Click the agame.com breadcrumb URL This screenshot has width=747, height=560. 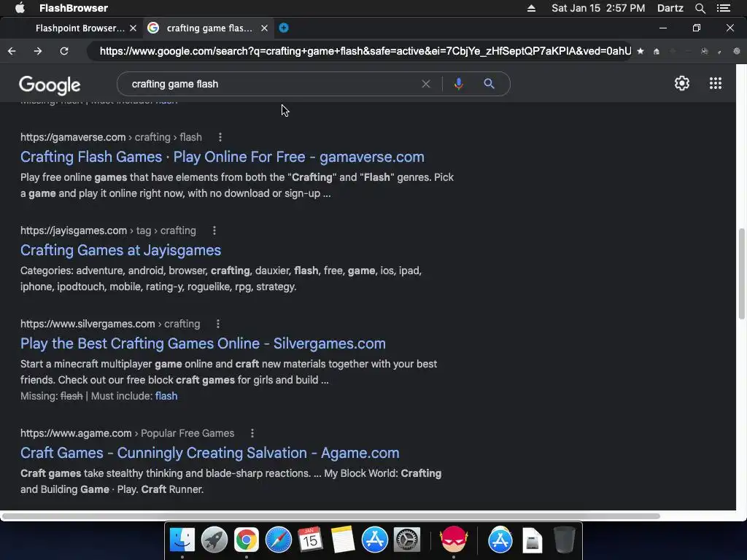click(x=127, y=433)
